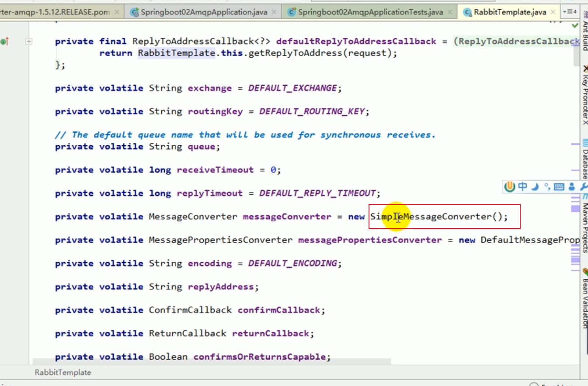The width and height of the screenshot is (588, 386).
Task: Close the Springboot02AmqpApplicationTests.java tab
Action: coord(450,12)
